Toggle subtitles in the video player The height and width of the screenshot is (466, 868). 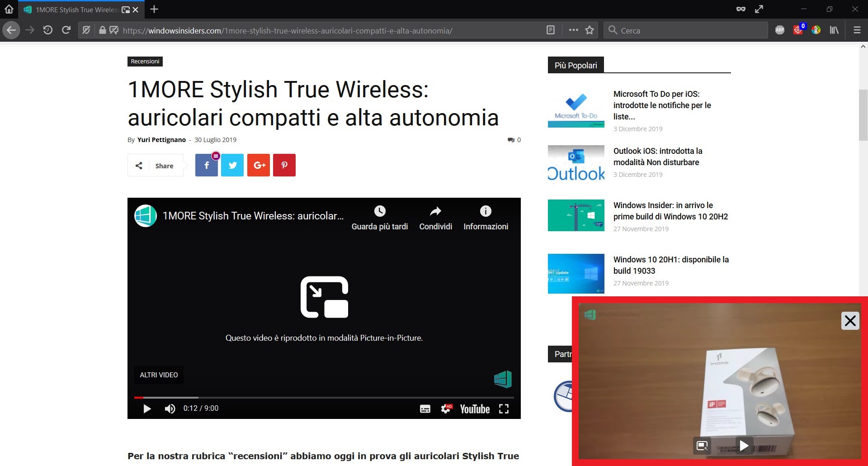tap(425, 409)
